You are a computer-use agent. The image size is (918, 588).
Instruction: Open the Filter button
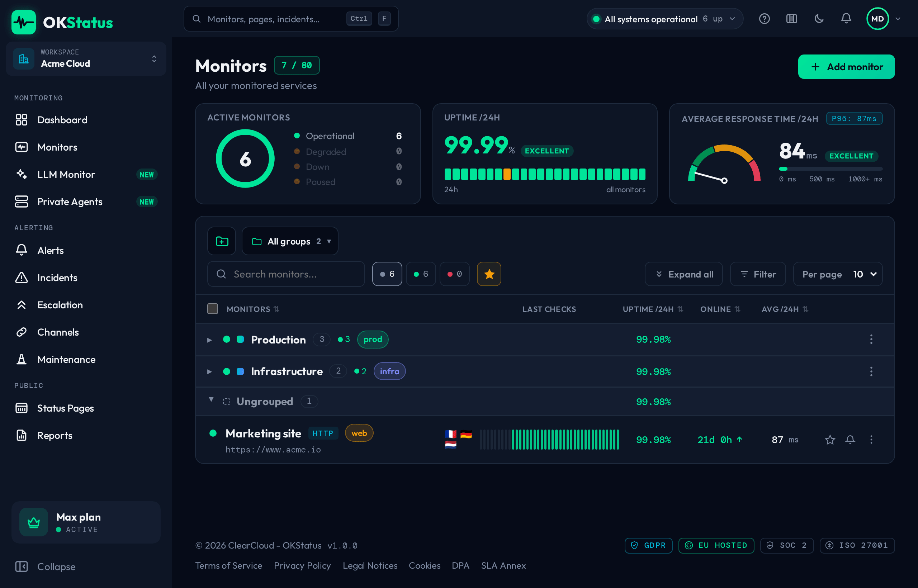(758, 274)
